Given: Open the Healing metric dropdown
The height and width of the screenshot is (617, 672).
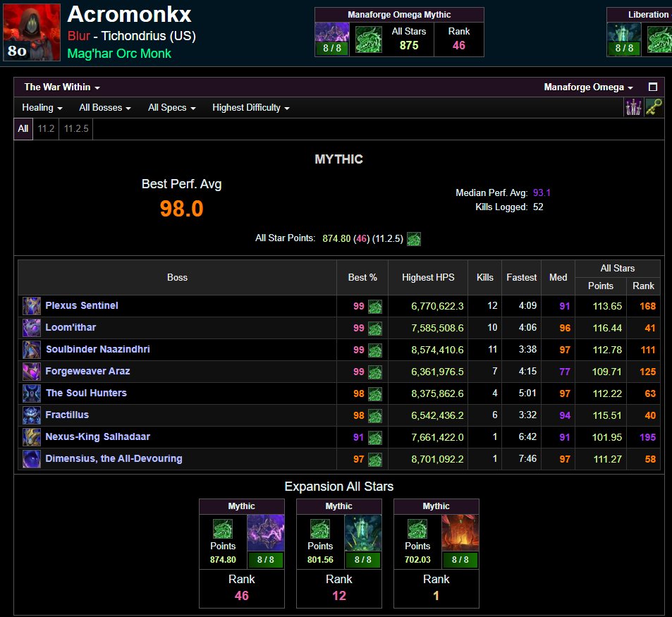Looking at the screenshot, I should pyautogui.click(x=42, y=108).
